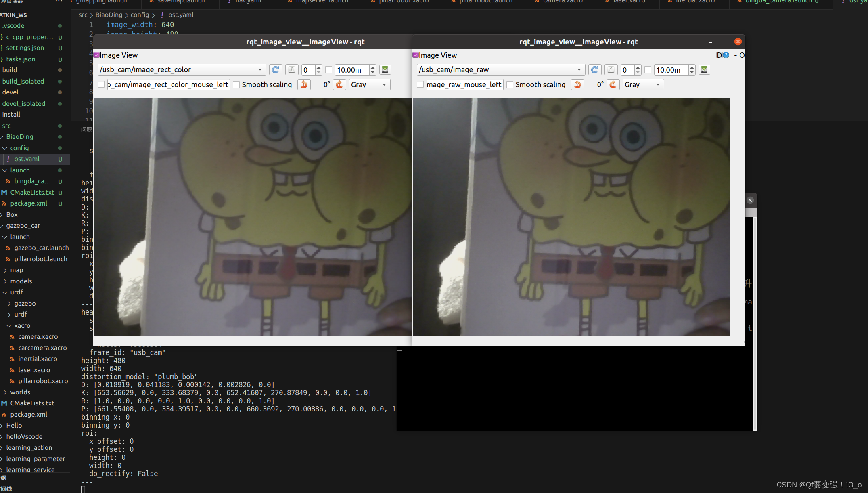Click the image_rect_color_mouse_left topic field
Image resolution: width=868 pixels, height=493 pixels.
click(x=169, y=84)
